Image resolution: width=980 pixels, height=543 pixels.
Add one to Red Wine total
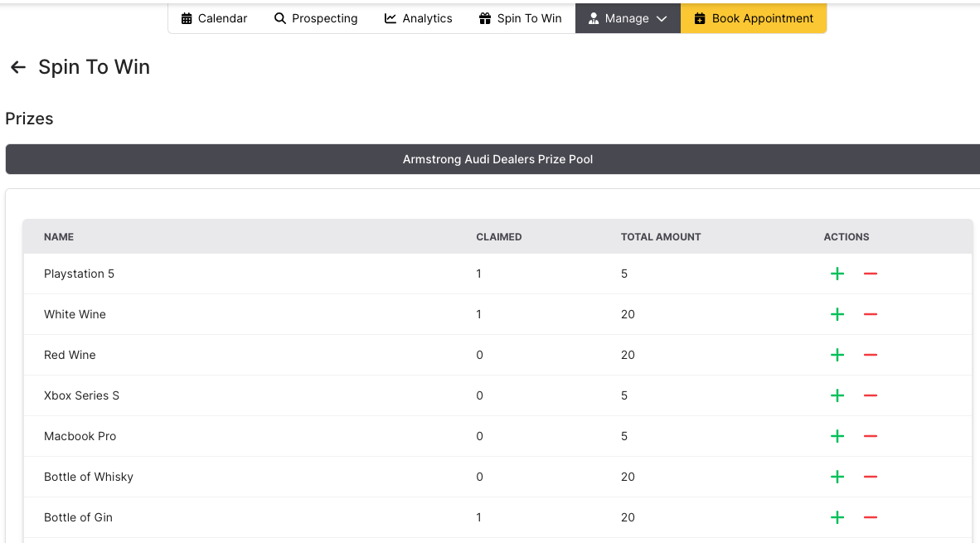click(x=837, y=355)
